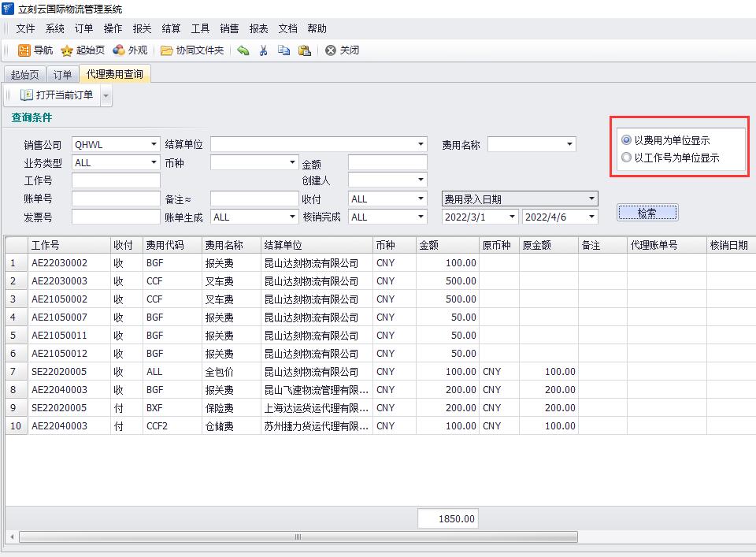Click the 结算单位 column header

(x=317, y=245)
